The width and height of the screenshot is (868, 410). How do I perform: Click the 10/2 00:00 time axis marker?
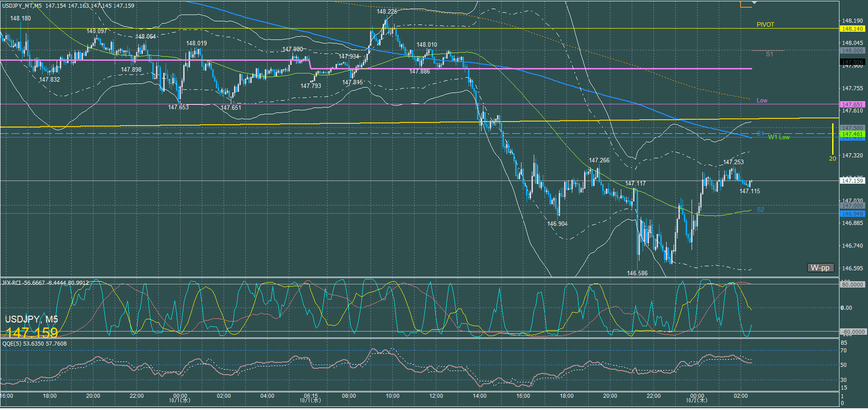tap(697, 398)
